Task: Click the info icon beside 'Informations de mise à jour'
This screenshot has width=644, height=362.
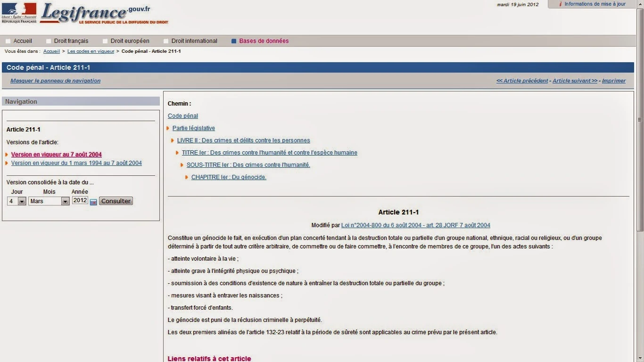Action: point(560,4)
